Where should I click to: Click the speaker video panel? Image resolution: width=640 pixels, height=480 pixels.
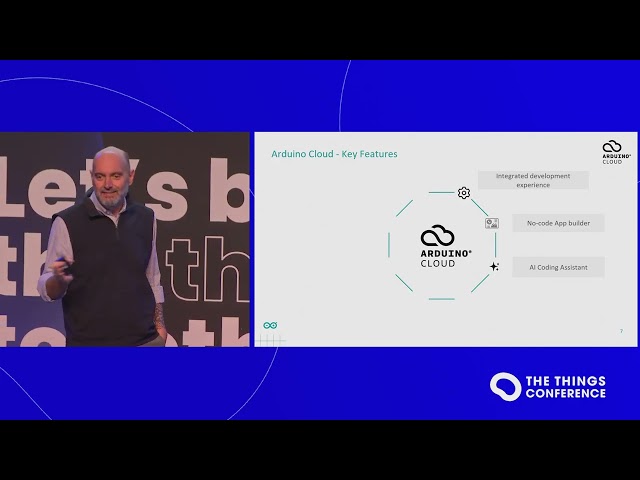point(125,240)
